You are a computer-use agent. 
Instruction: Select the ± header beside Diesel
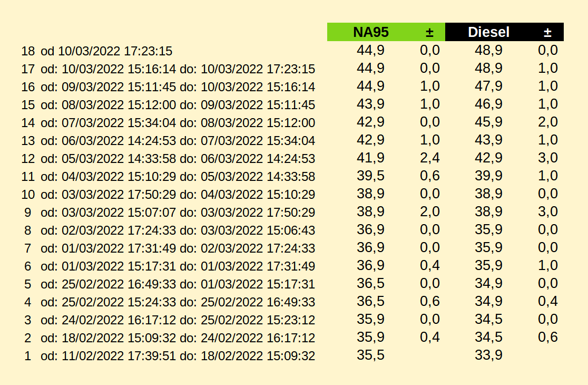point(547,32)
